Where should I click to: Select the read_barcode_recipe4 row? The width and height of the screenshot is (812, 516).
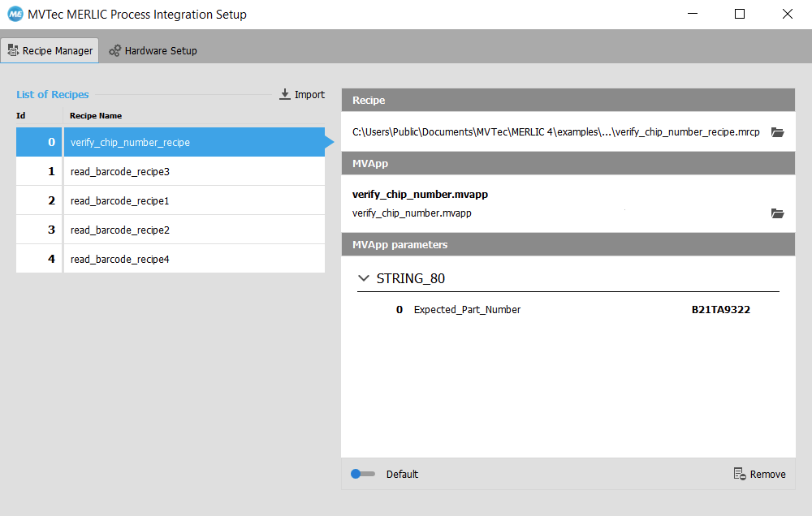[119, 259]
